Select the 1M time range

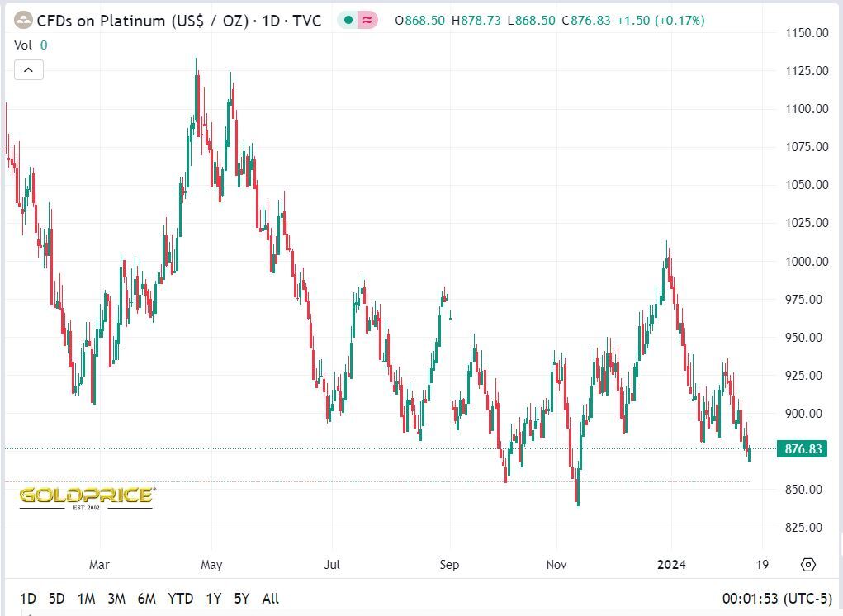[86, 599]
